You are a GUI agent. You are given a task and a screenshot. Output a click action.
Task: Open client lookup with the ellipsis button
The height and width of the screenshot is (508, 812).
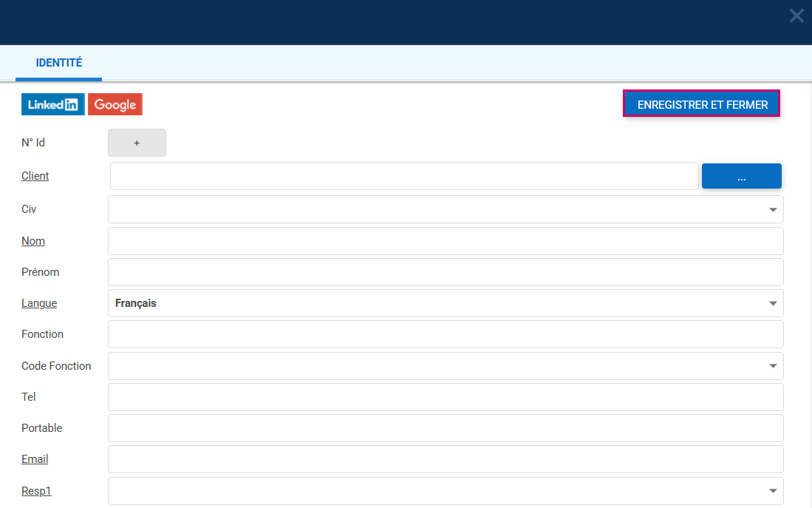(x=741, y=176)
